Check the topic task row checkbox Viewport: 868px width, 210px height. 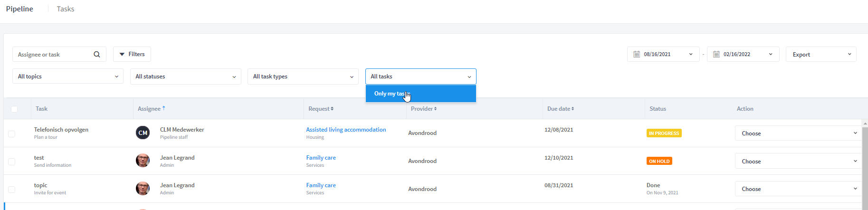tap(12, 190)
